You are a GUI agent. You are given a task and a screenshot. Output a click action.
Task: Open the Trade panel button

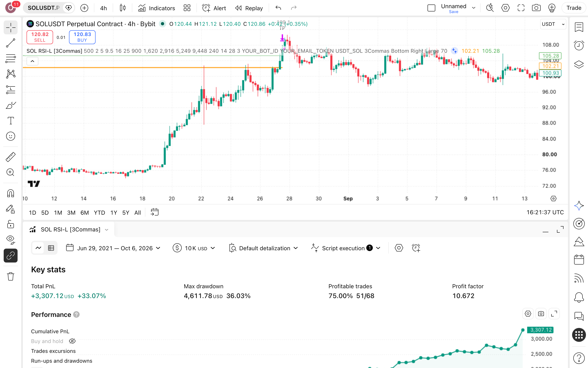point(574,8)
